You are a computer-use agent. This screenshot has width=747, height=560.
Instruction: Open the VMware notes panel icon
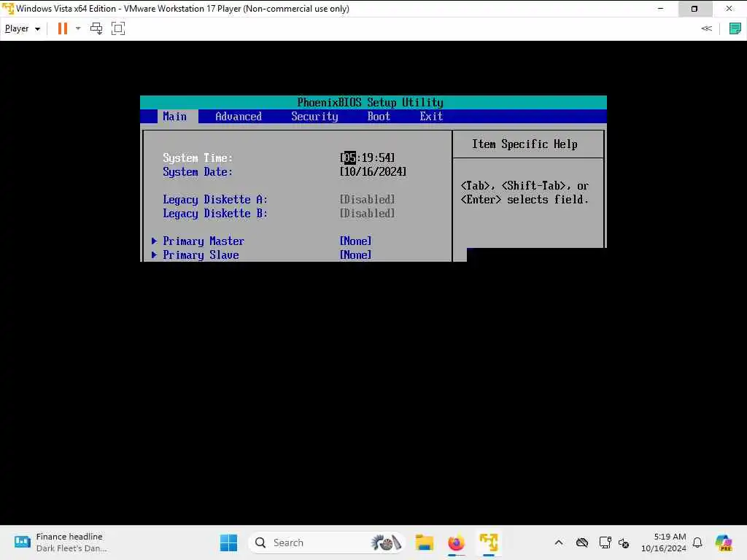(735, 28)
